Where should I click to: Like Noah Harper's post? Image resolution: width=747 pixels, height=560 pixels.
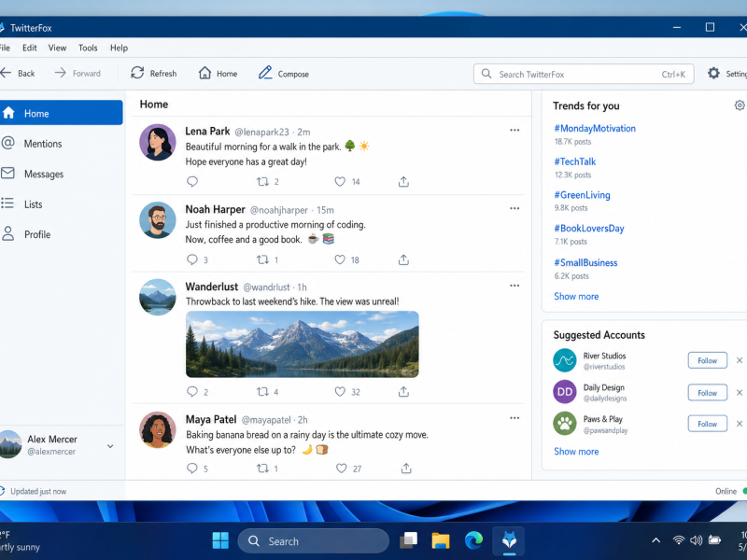(x=340, y=259)
